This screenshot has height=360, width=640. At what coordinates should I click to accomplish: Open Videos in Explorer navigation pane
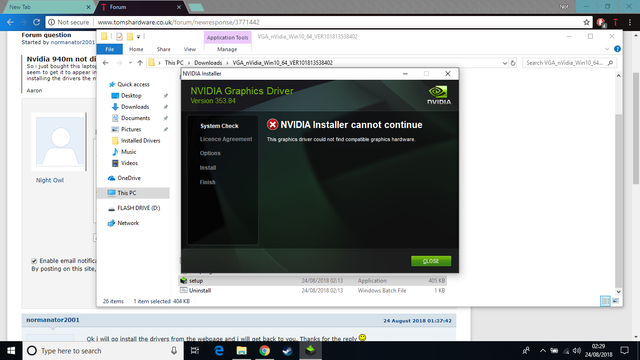129,163
